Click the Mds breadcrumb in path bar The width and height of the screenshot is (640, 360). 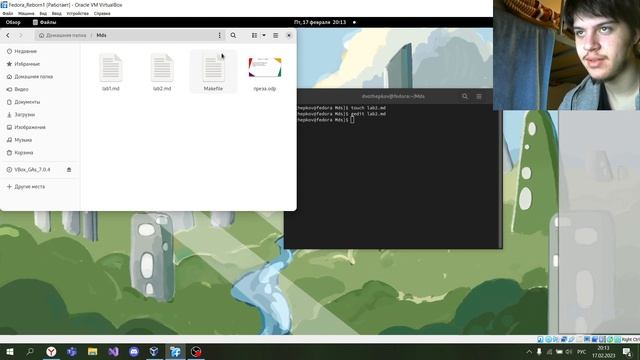tap(101, 36)
